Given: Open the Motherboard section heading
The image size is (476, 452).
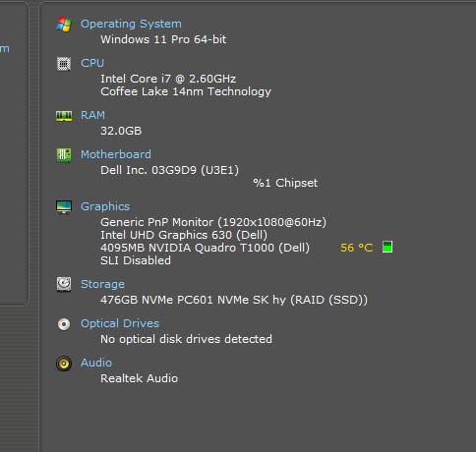Looking at the screenshot, I should (116, 154).
